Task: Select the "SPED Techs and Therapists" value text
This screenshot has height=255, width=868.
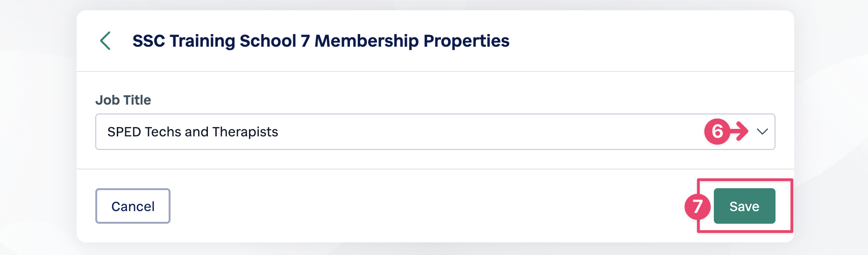Action: point(192,132)
